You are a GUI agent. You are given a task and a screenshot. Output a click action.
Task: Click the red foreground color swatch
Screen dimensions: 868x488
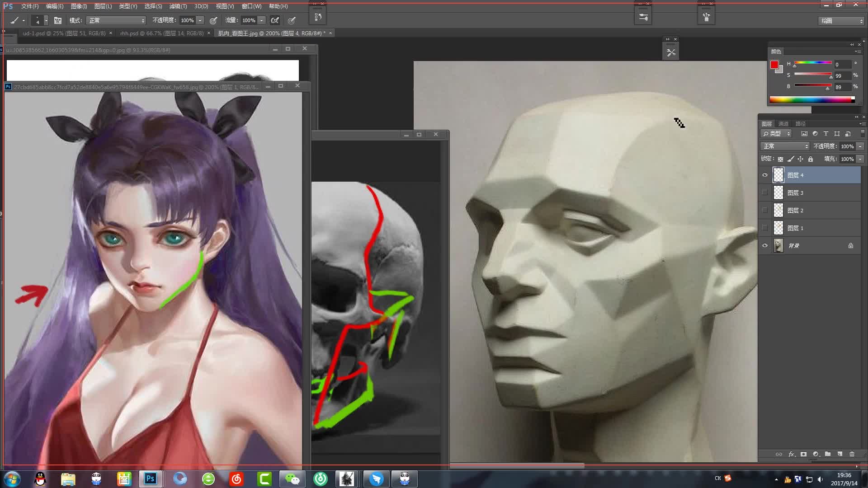click(x=774, y=65)
